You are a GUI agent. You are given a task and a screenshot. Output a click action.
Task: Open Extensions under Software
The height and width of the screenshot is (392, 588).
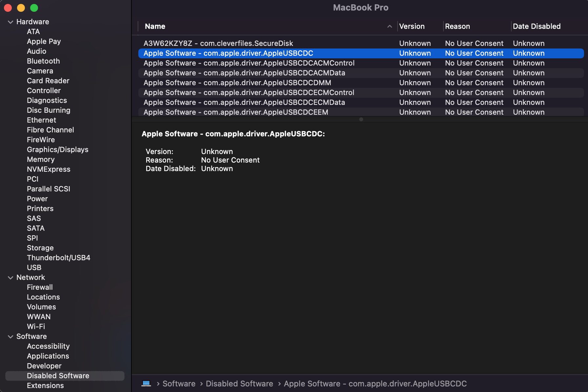[45, 386]
